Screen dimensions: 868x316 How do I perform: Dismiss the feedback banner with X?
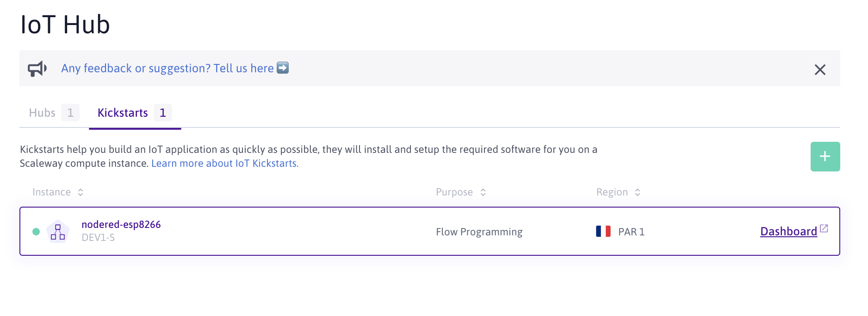tap(820, 70)
